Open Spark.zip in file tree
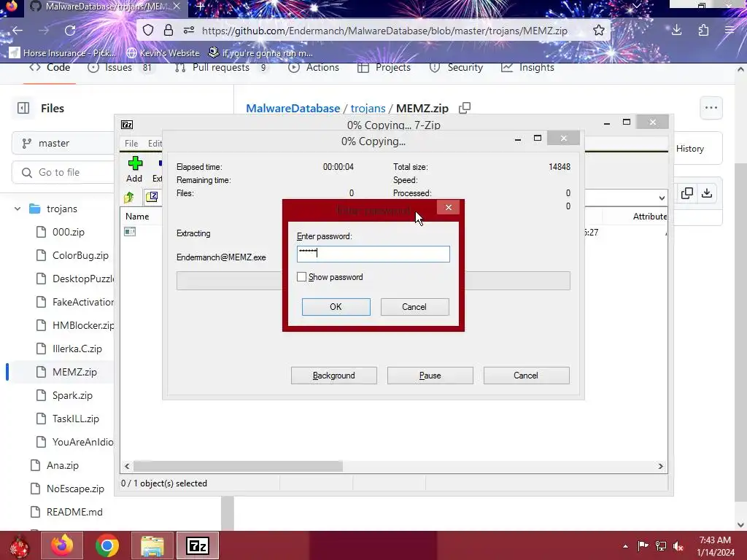The image size is (747, 560). click(x=72, y=395)
